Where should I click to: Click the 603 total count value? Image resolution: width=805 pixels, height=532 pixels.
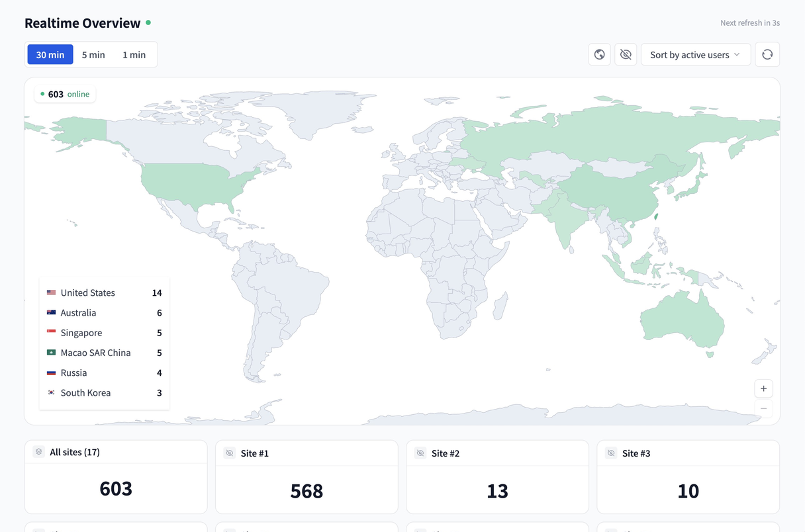[x=116, y=488]
